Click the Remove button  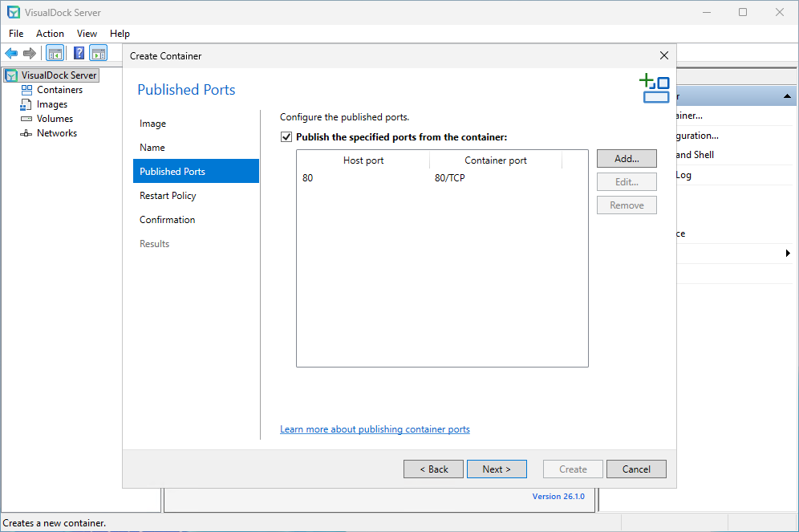tap(627, 205)
